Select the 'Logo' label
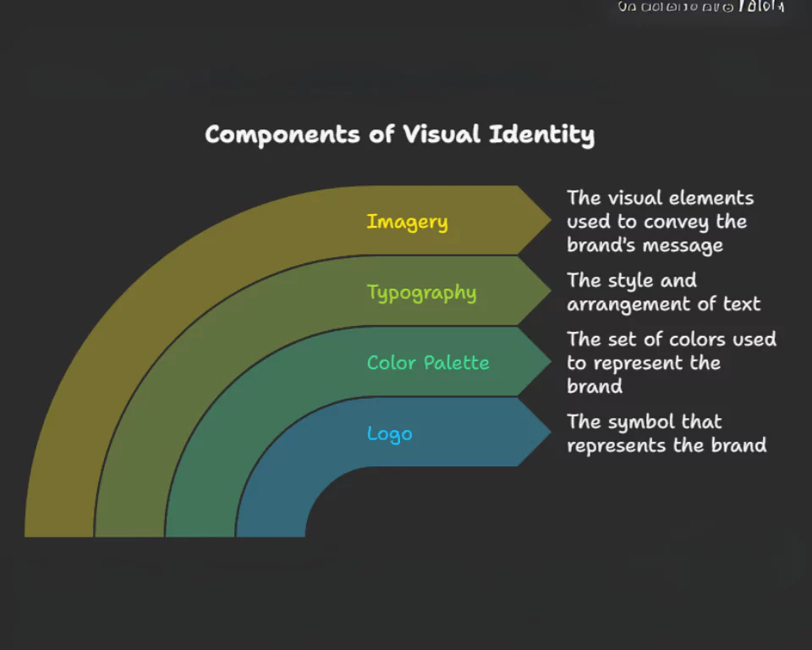Viewport: 812px width, 650px height. (389, 434)
